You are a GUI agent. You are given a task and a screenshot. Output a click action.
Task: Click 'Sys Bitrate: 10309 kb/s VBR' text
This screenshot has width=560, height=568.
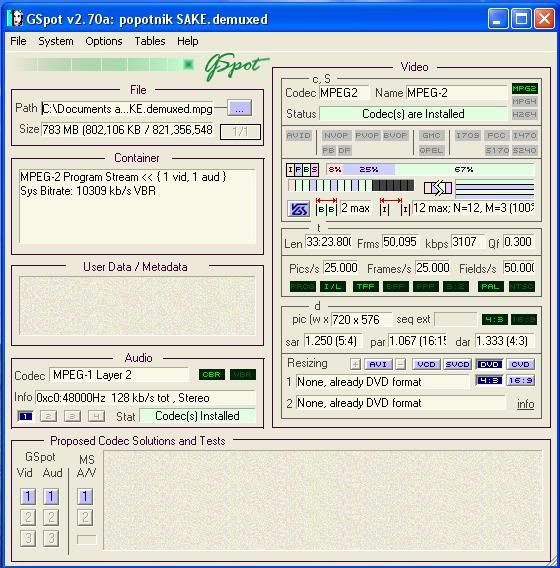88,191
